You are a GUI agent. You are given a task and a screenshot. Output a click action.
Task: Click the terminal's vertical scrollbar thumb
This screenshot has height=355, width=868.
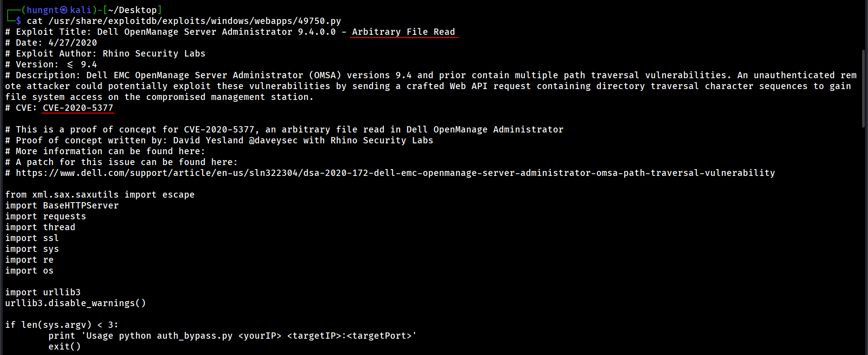(863, 88)
